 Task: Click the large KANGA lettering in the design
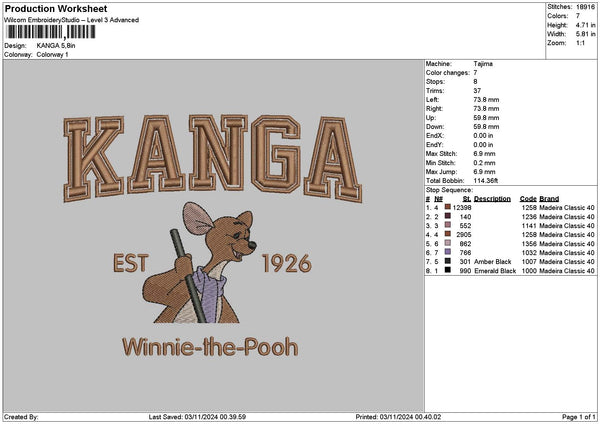click(x=213, y=158)
